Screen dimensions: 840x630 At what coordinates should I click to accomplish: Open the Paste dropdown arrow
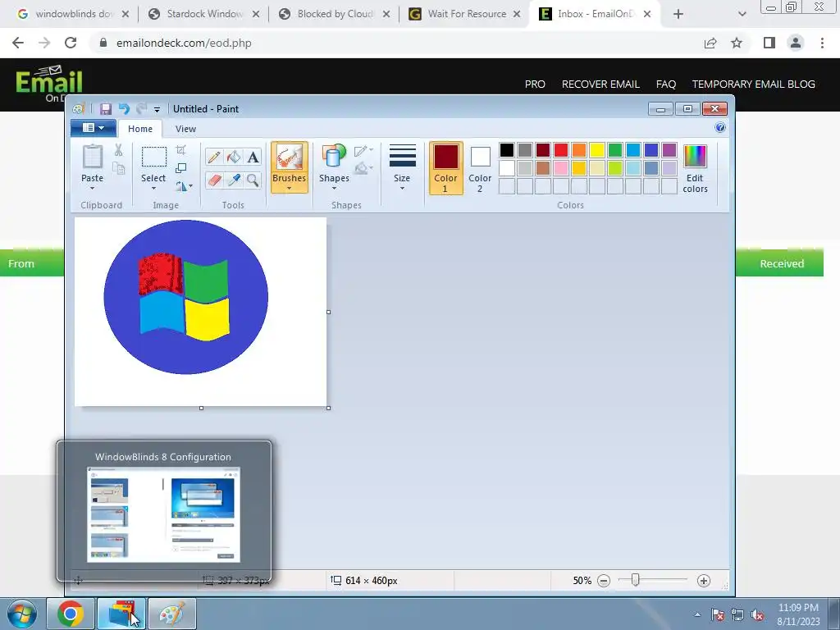[x=92, y=189]
